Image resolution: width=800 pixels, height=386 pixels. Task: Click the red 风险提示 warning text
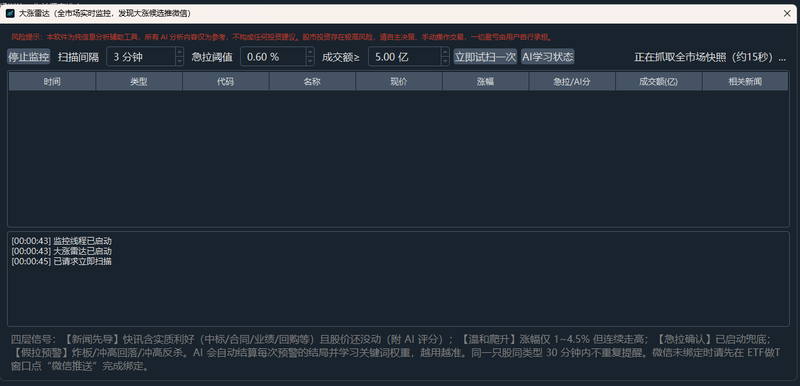(282, 37)
